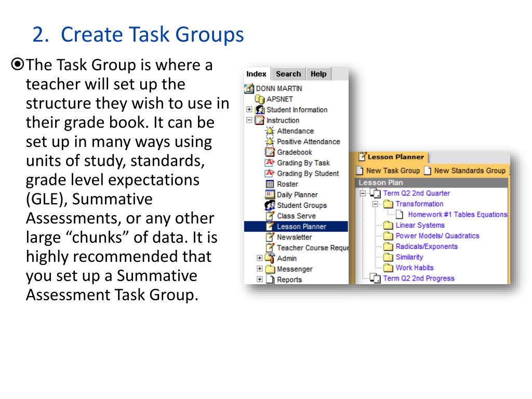Click the New Task Group page icon

(x=360, y=170)
